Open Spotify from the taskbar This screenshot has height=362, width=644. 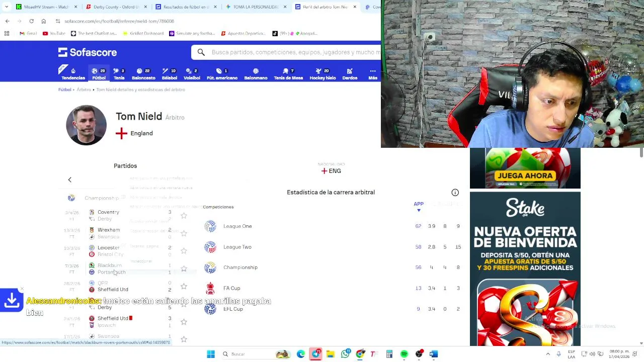pyautogui.click(x=404, y=354)
